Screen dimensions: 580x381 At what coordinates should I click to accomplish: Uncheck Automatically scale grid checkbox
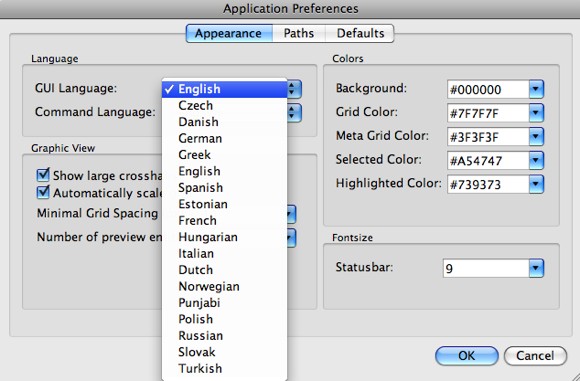click(x=43, y=192)
